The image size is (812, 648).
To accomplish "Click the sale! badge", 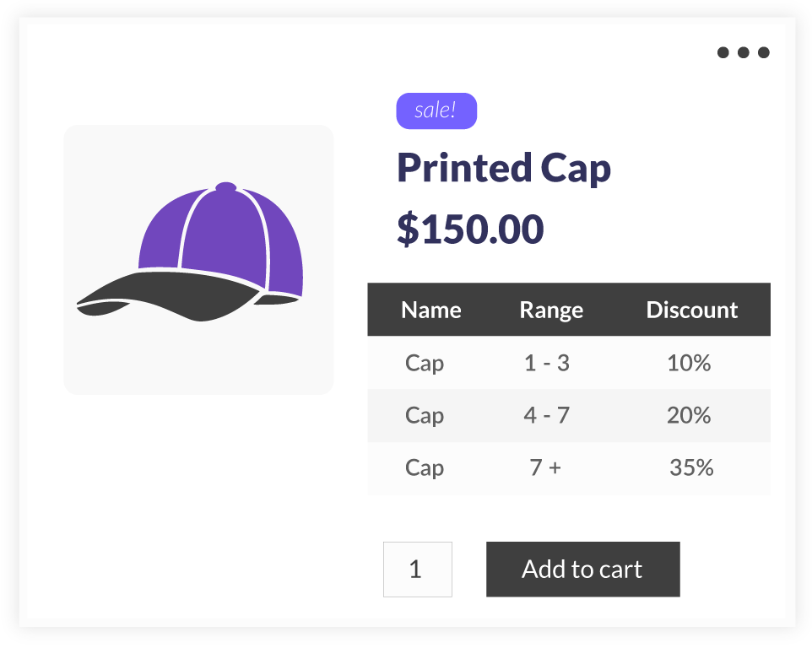I will click(x=436, y=111).
